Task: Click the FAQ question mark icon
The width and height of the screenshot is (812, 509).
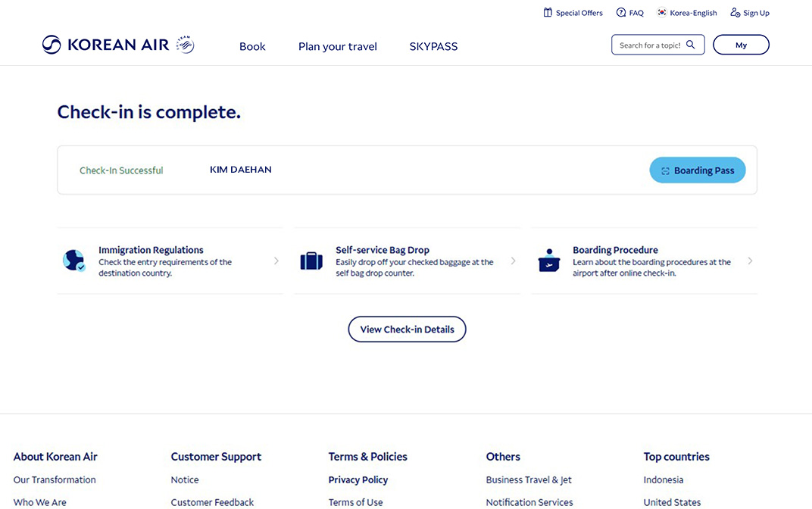Action: [x=621, y=12]
